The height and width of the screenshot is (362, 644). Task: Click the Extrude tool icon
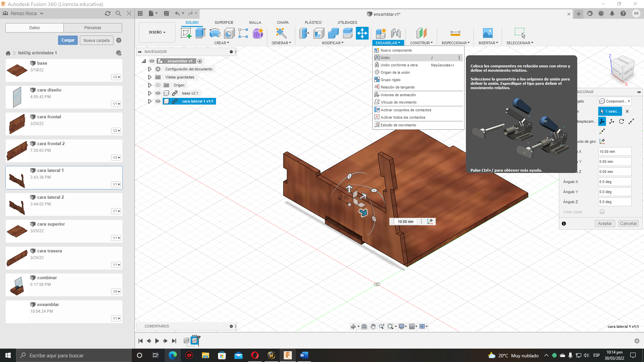point(200,33)
